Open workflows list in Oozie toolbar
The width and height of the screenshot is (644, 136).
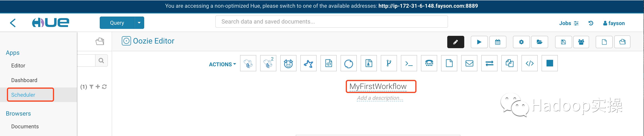tap(622, 42)
